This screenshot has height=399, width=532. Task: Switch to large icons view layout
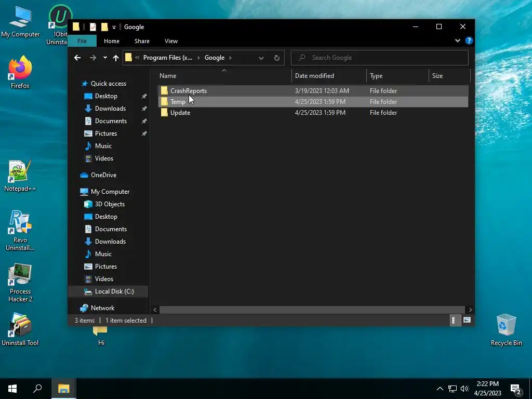pos(467,320)
